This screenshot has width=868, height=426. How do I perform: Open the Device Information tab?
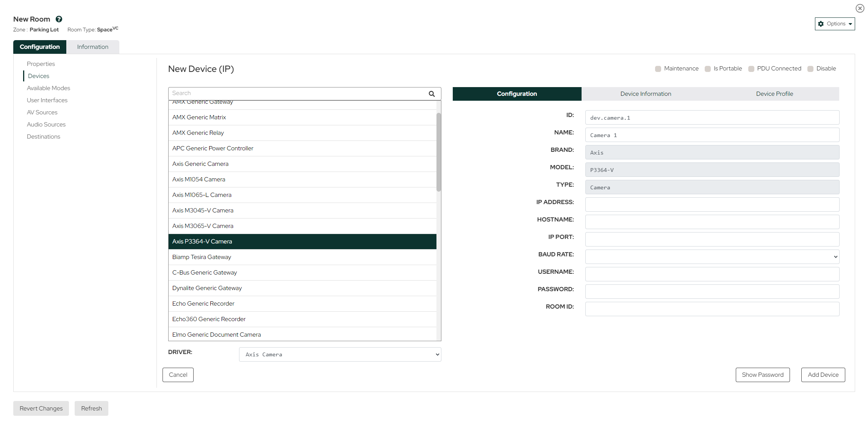[x=646, y=94]
